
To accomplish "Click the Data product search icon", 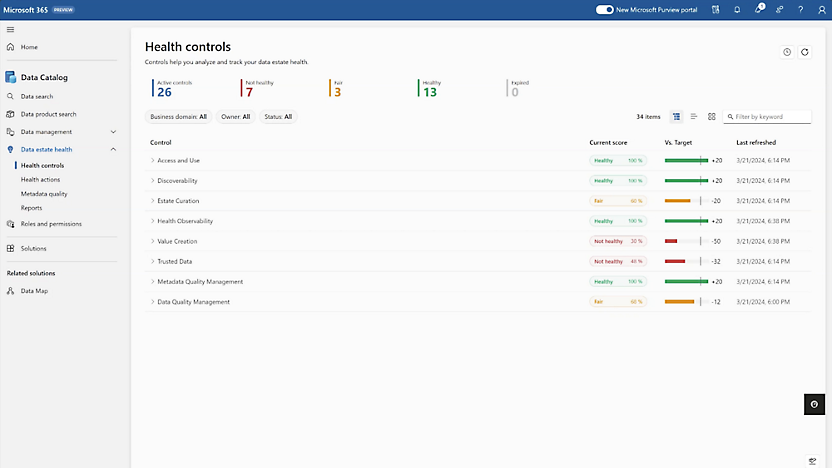I will coord(10,114).
